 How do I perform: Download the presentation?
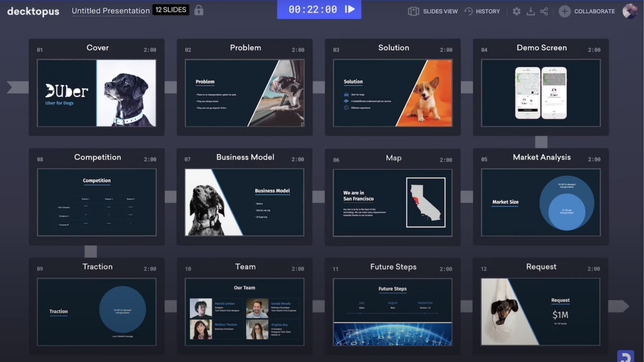point(530,11)
